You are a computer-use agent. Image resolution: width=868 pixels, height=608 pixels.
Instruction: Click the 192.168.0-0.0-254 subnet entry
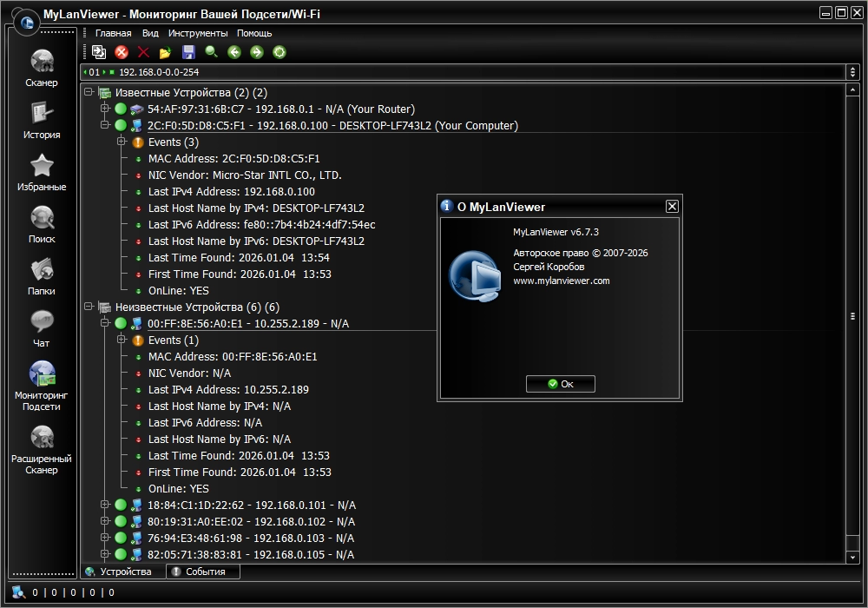[158, 72]
